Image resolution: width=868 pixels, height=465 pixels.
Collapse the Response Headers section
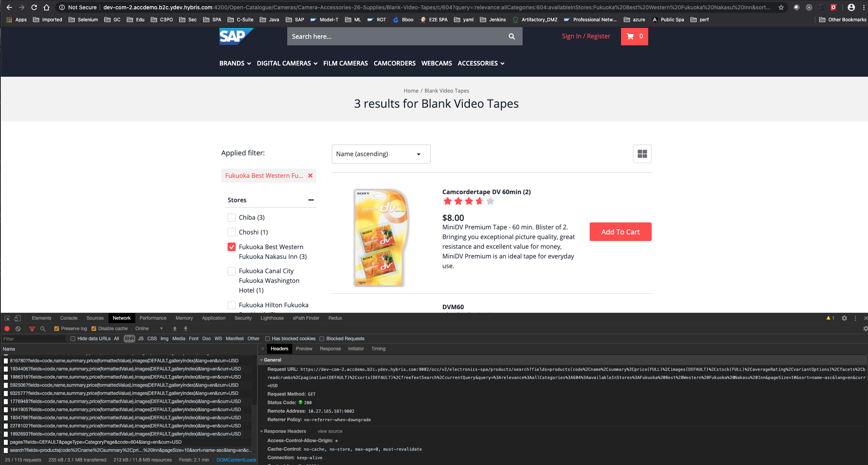pos(262,431)
